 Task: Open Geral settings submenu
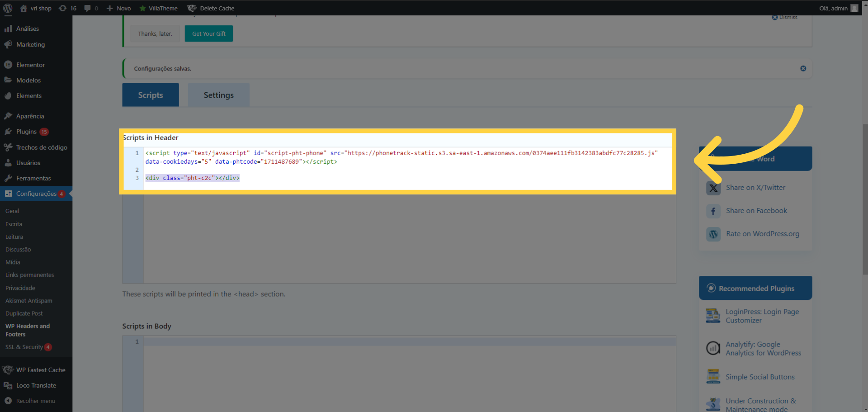pos(12,211)
